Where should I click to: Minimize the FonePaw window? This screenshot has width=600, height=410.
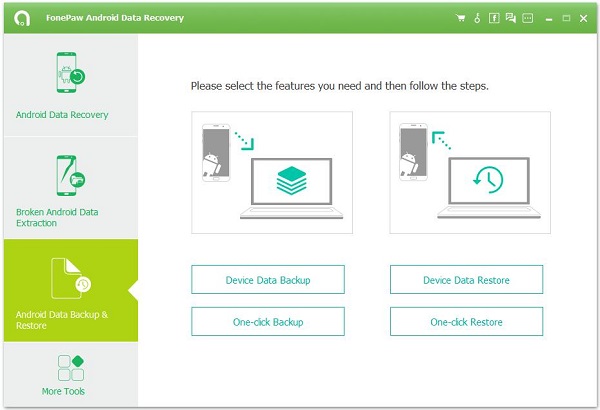pyautogui.click(x=549, y=18)
